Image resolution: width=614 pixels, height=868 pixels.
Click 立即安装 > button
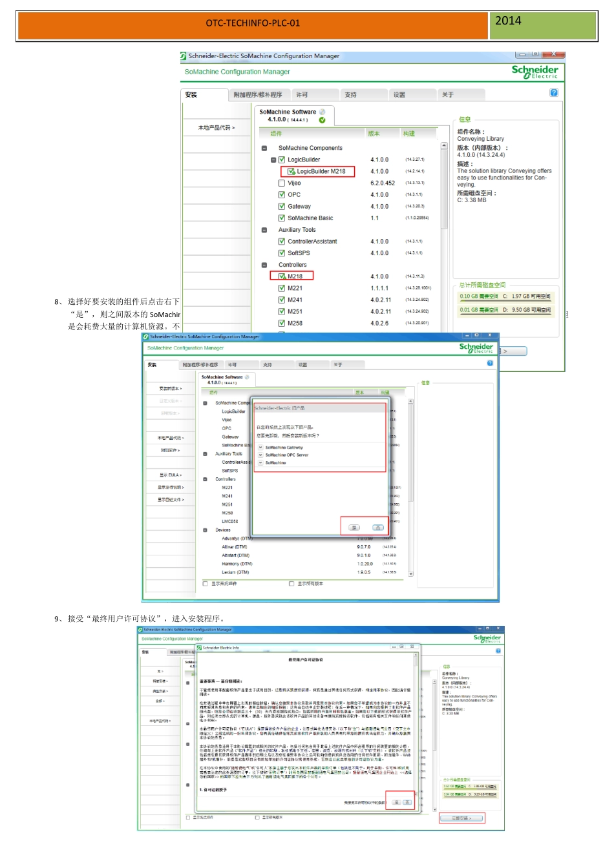pyautogui.click(x=461, y=818)
